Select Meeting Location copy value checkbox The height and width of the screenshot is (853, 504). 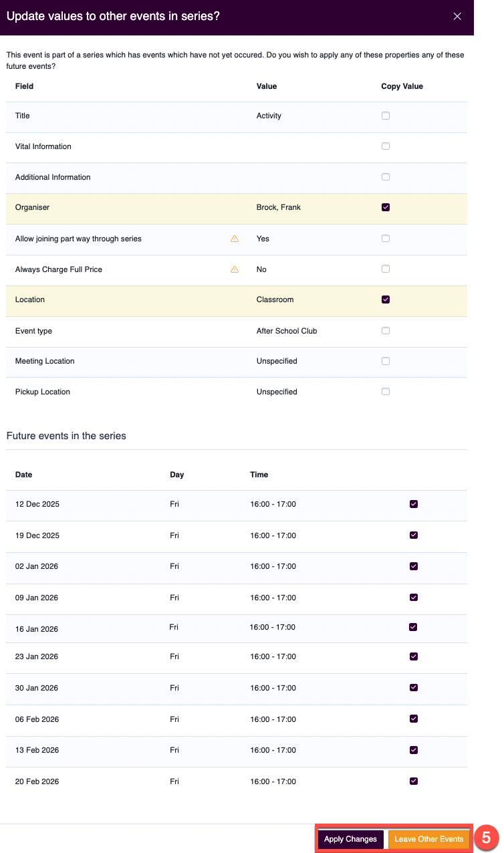tap(386, 361)
